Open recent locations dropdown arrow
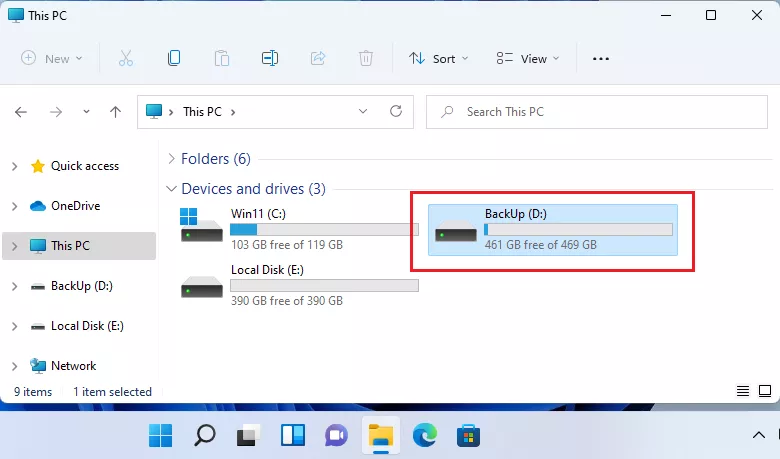The height and width of the screenshot is (459, 780). 86,112
